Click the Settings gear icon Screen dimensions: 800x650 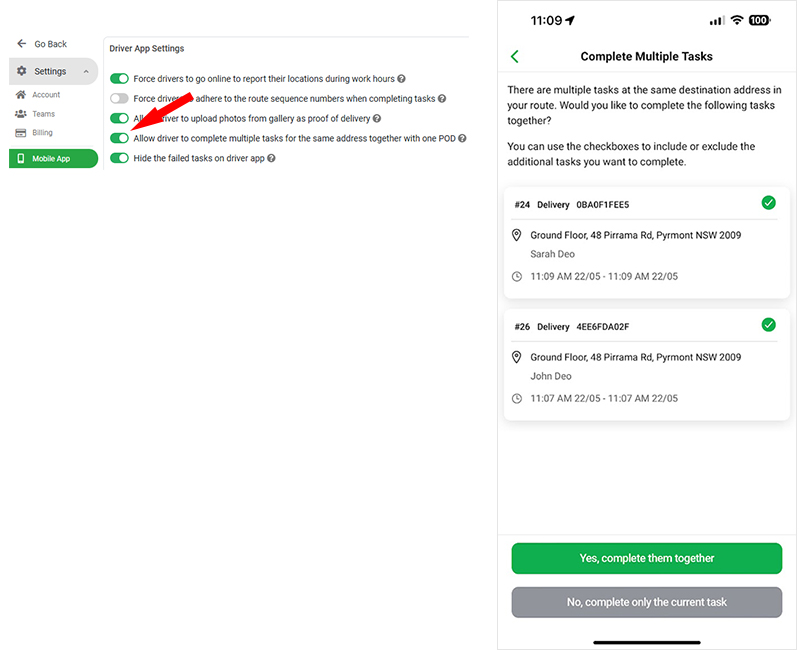click(22, 71)
